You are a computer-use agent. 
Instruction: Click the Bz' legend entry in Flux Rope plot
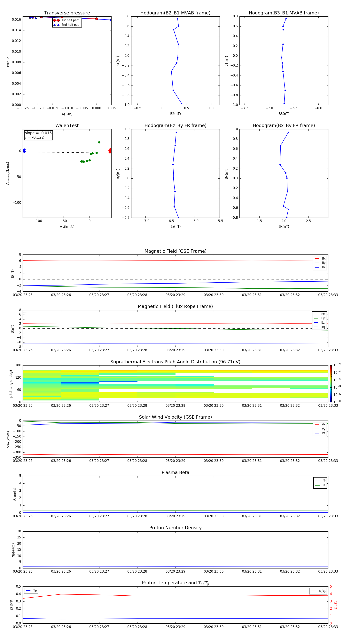click(x=320, y=323)
